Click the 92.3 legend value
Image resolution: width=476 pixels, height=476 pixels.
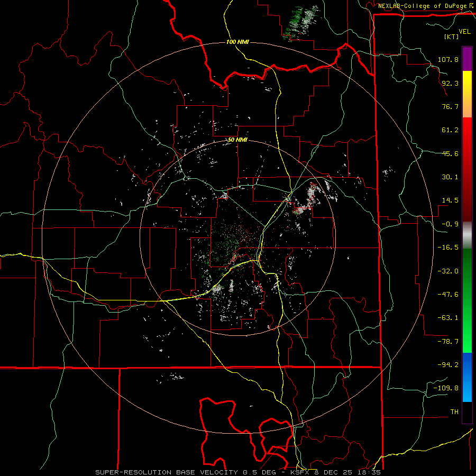(x=450, y=83)
